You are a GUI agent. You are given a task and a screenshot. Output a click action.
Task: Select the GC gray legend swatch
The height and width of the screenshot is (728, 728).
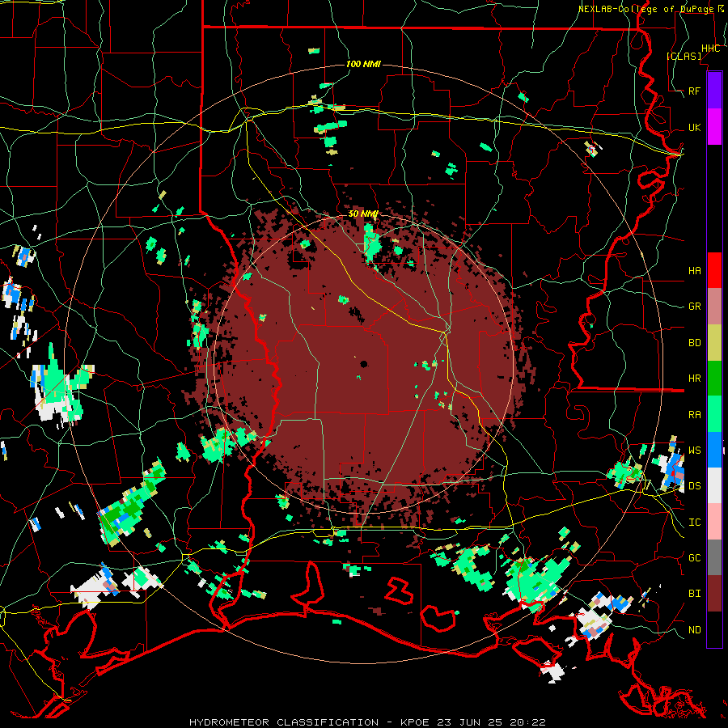click(714, 557)
